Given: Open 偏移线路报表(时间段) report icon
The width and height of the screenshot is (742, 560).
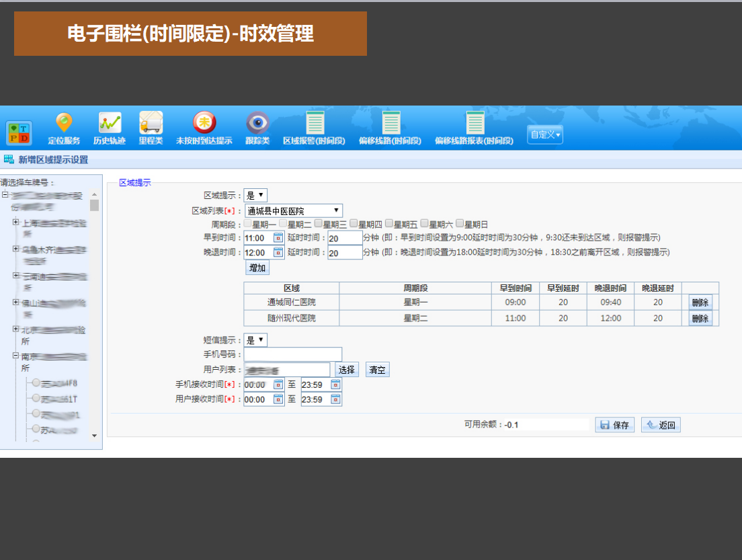Looking at the screenshot, I should pyautogui.click(x=475, y=124).
